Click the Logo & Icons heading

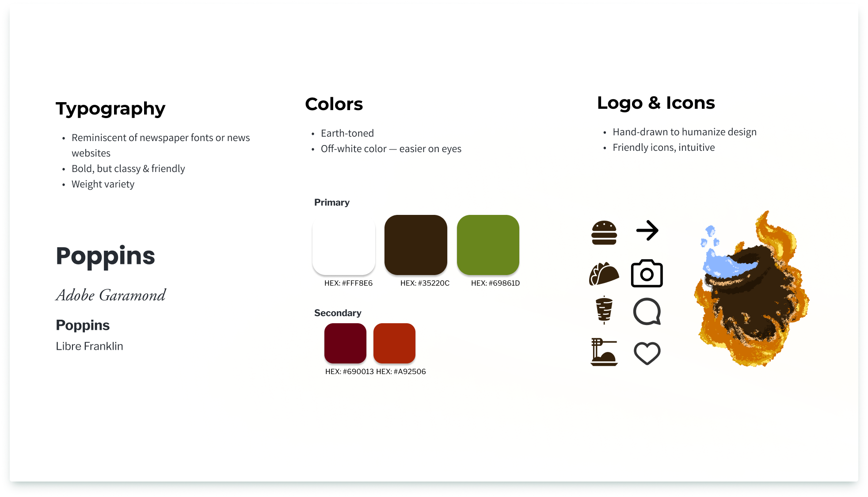[x=655, y=103]
